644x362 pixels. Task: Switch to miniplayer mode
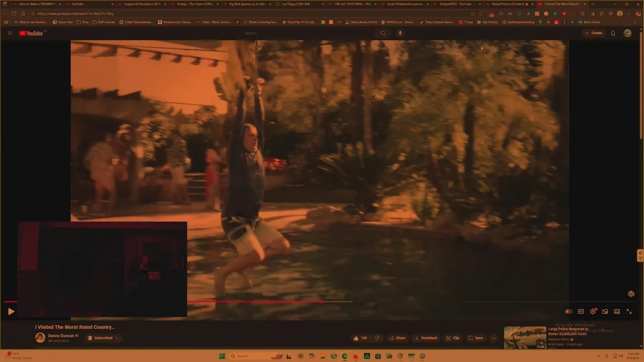pyautogui.click(x=605, y=312)
